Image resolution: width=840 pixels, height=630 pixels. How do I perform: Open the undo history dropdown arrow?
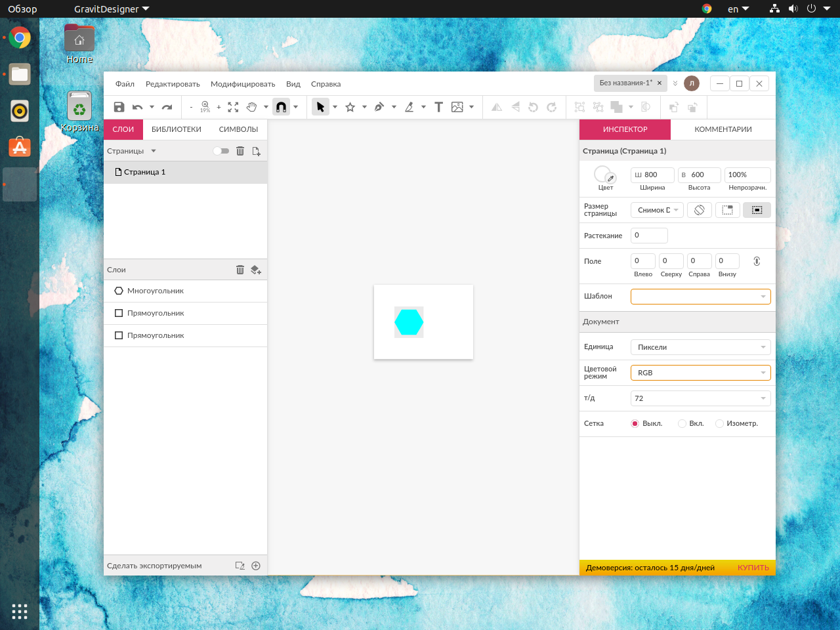coord(152,107)
